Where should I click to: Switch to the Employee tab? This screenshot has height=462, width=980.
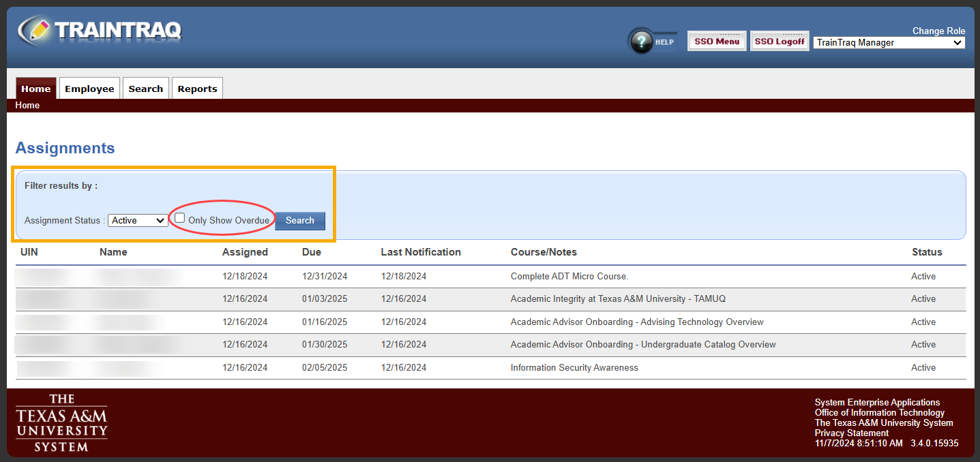89,88
